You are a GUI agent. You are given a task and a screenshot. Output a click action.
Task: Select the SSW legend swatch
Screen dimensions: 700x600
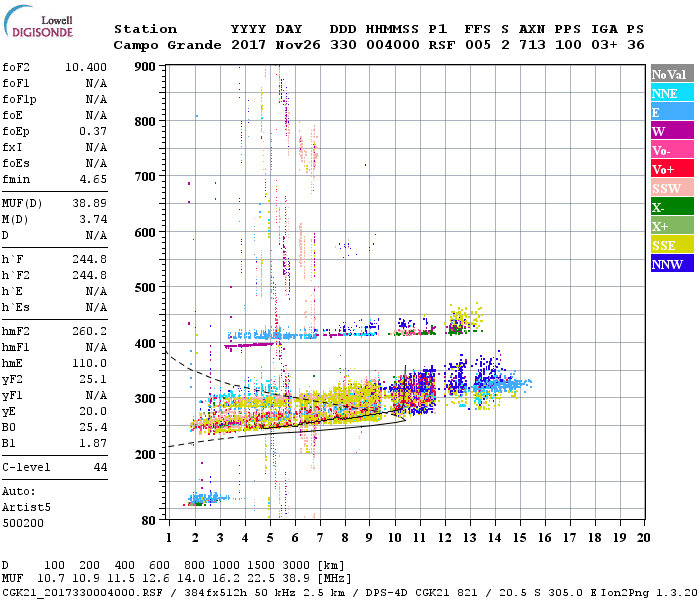coord(670,188)
